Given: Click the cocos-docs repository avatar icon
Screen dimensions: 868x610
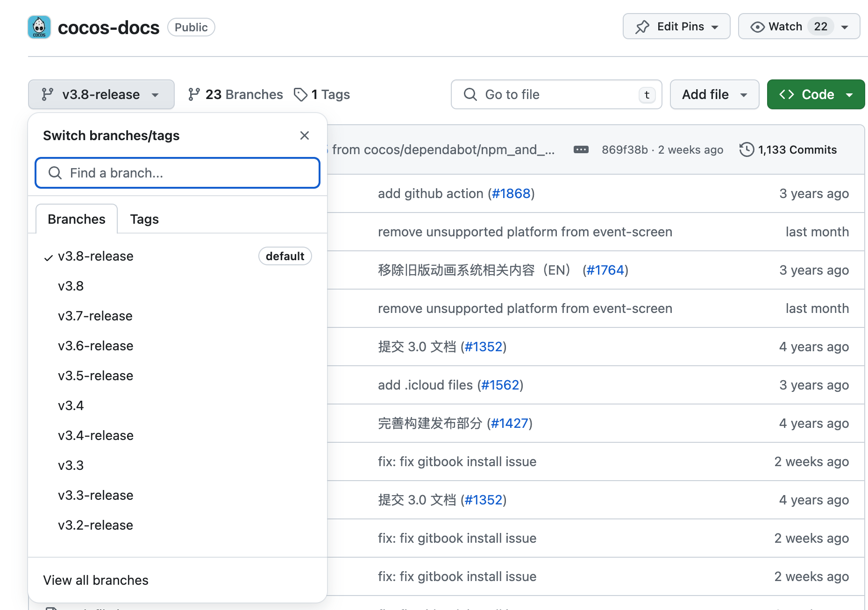Looking at the screenshot, I should click(x=39, y=27).
